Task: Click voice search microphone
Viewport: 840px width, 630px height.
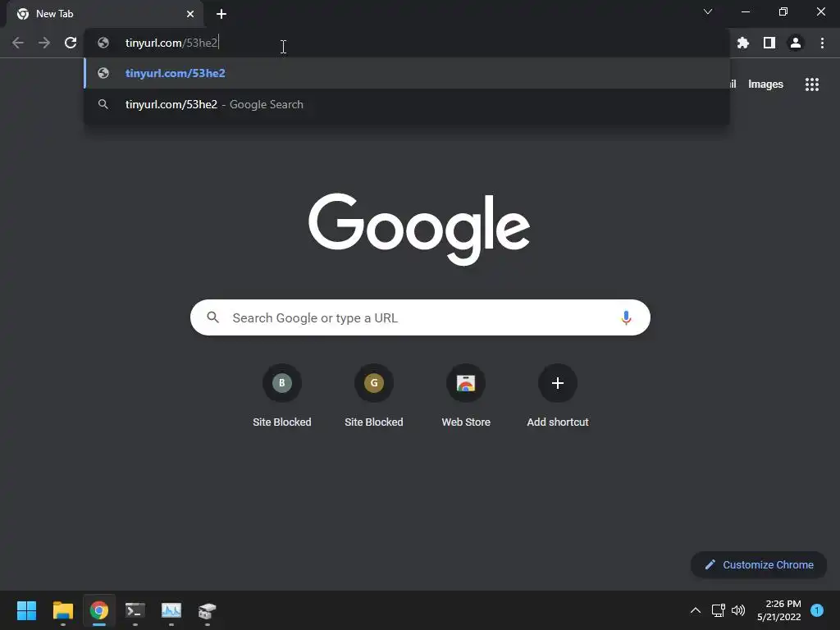Action: click(626, 317)
